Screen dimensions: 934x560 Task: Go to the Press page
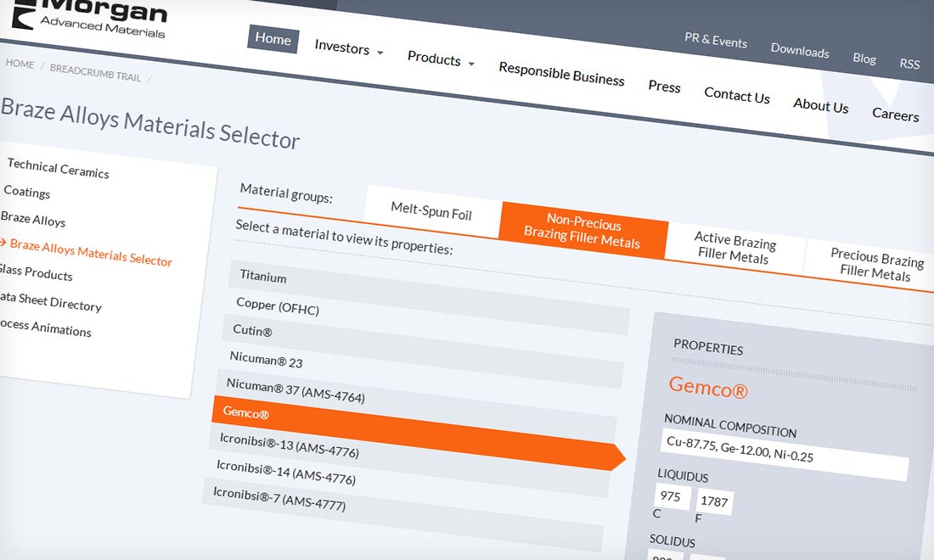pos(664,87)
